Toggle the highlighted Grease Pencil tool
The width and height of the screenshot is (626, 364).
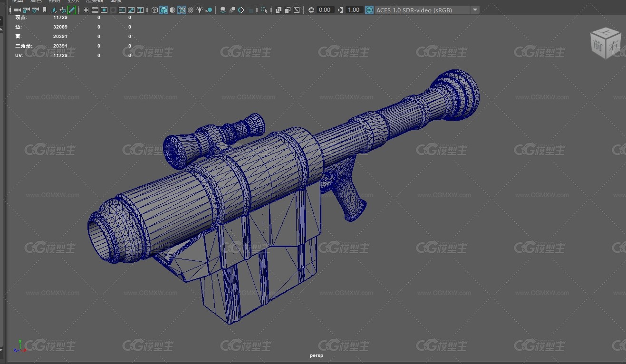[72, 10]
